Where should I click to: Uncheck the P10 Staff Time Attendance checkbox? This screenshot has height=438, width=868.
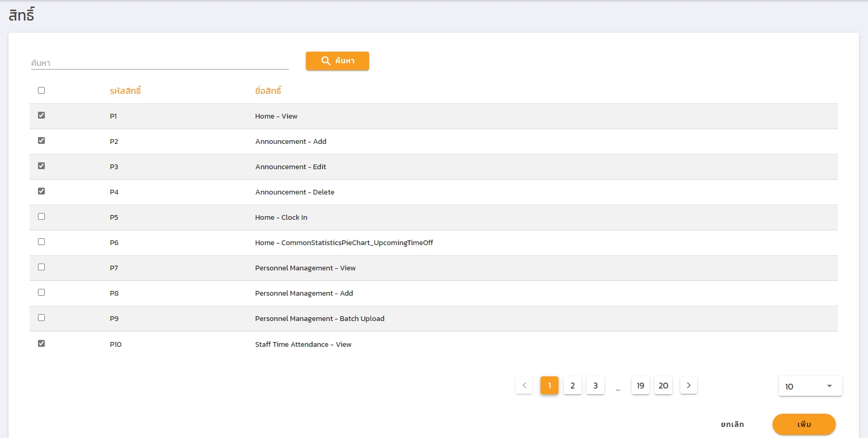click(x=42, y=344)
